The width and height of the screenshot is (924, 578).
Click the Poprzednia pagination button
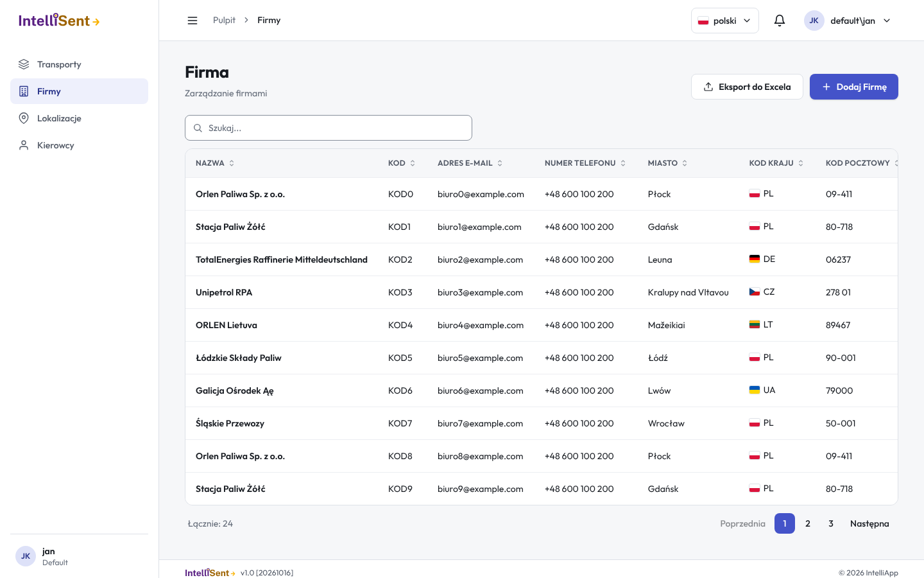(742, 523)
